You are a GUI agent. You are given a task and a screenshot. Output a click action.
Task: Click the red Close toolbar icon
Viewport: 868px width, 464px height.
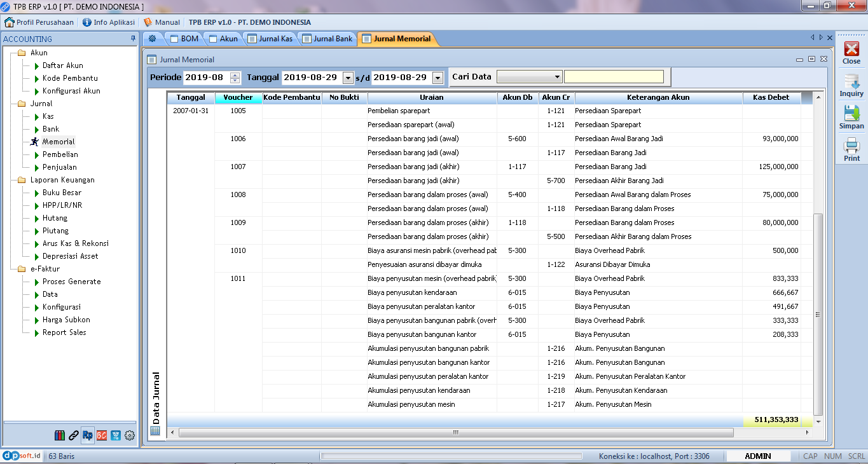pos(851,52)
